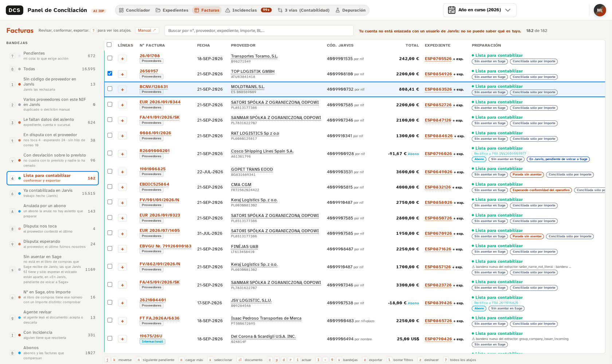
Task: Select 'Ya contabilizada en Jarvis' bandeja
Action: click(x=52, y=193)
